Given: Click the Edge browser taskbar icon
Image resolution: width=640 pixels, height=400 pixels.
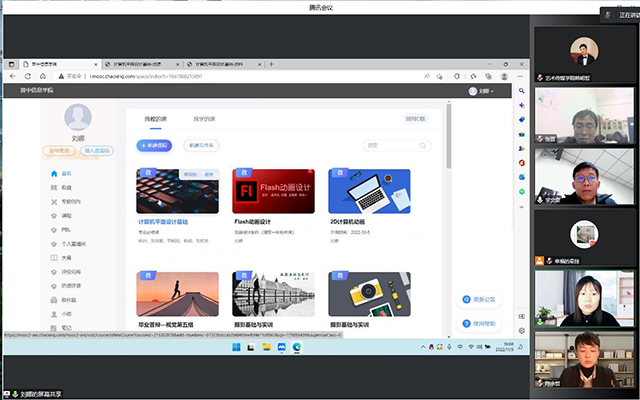Looking at the screenshot, I should (x=297, y=347).
